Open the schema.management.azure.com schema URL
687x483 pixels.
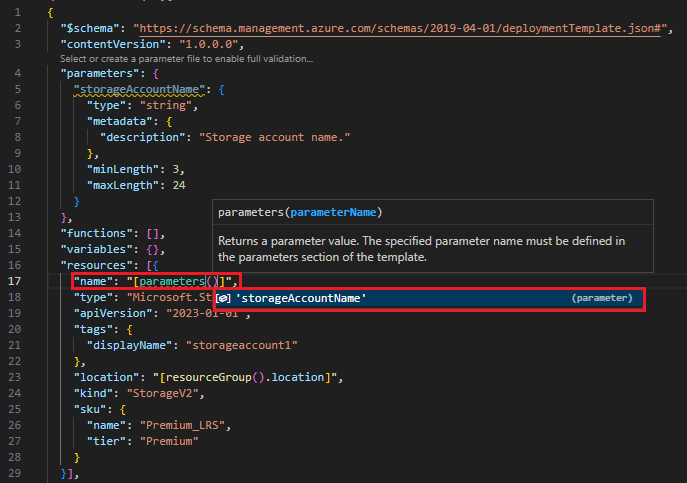[x=400, y=28]
